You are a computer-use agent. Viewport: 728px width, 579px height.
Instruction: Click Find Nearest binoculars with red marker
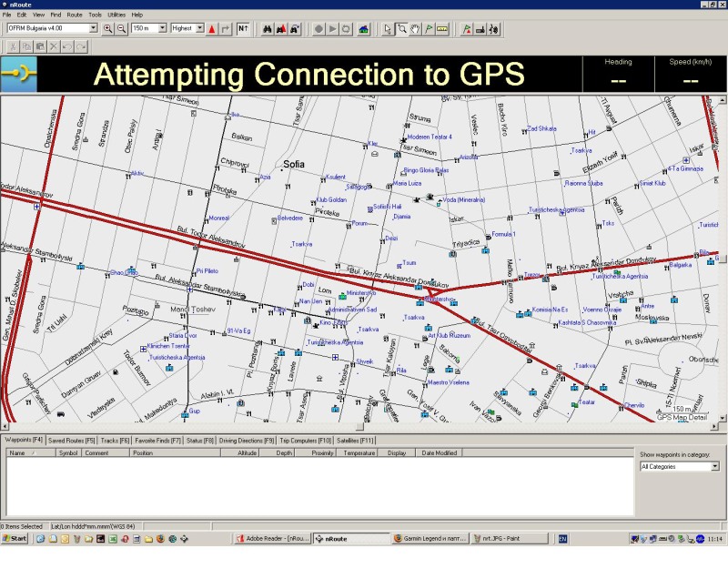[x=281, y=29]
